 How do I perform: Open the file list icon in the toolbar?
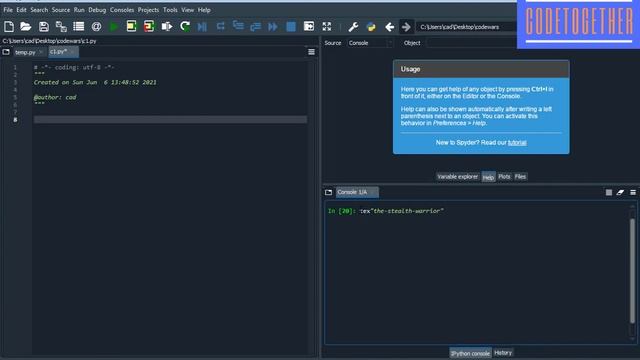[x=78, y=27]
